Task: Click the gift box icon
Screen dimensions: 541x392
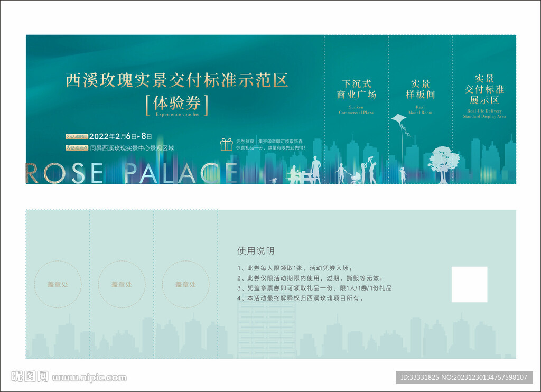Action: 227,144
